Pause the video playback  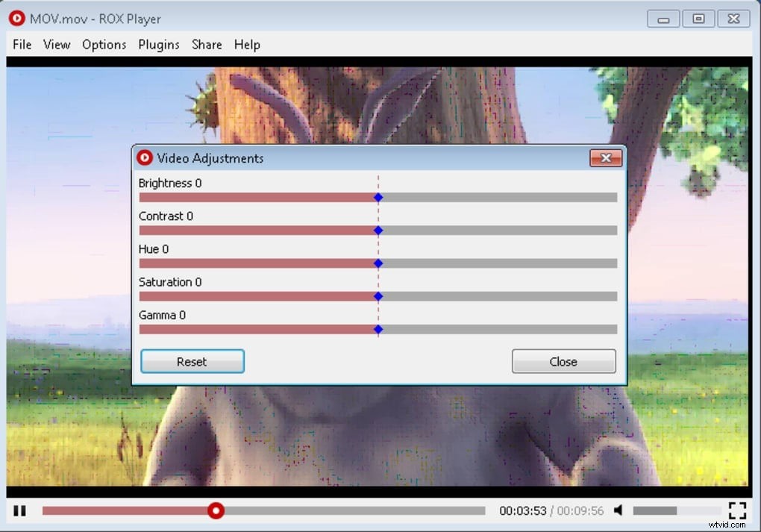coord(19,510)
